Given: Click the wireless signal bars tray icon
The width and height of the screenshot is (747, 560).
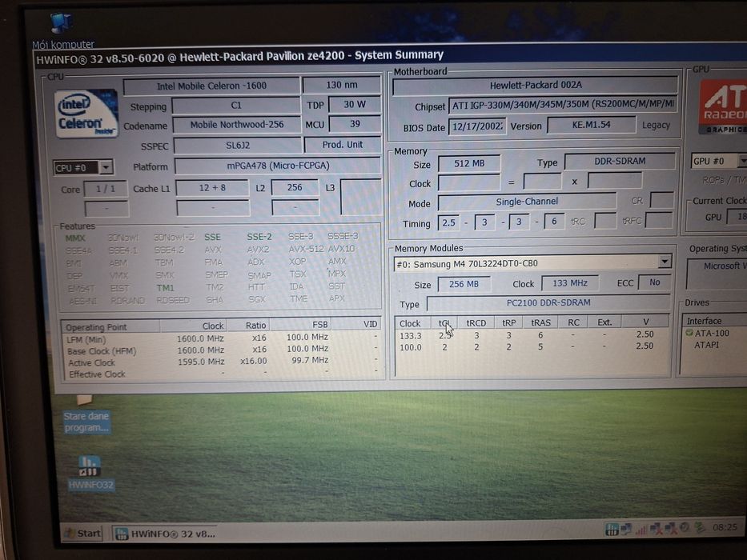Looking at the screenshot, I should (x=641, y=529).
